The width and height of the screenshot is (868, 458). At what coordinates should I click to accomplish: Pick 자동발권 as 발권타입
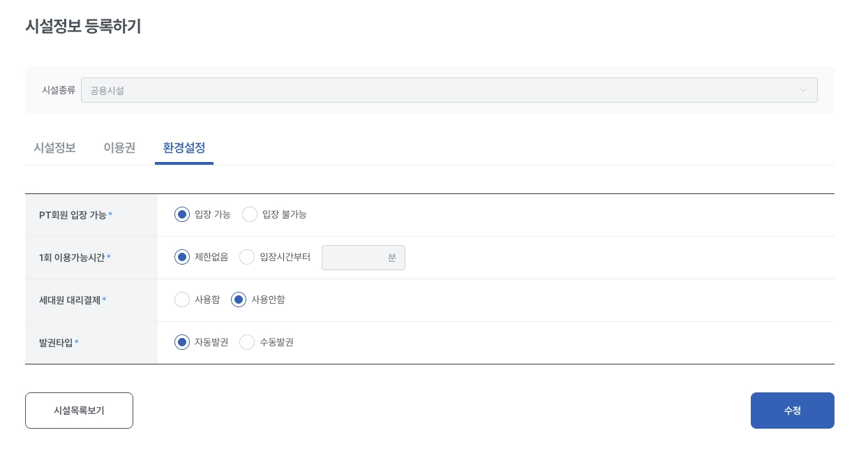[x=182, y=342]
